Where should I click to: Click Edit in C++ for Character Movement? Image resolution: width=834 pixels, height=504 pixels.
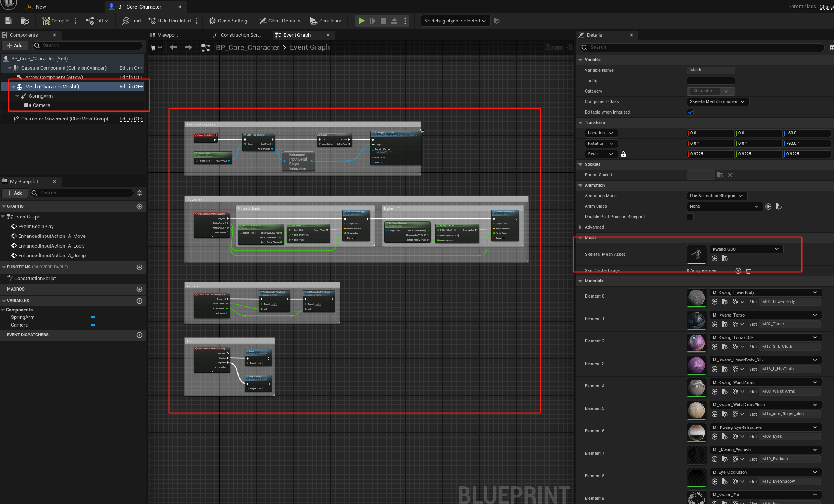[131, 119]
